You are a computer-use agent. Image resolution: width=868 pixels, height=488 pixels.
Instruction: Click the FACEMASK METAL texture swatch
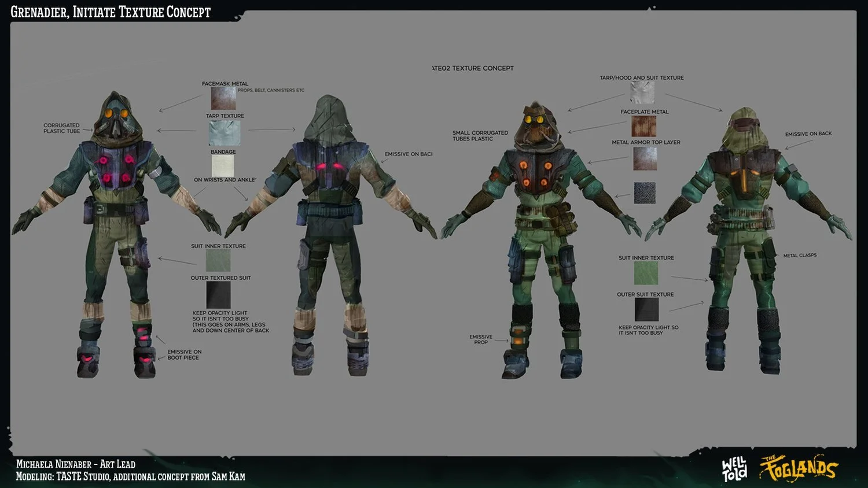223,99
